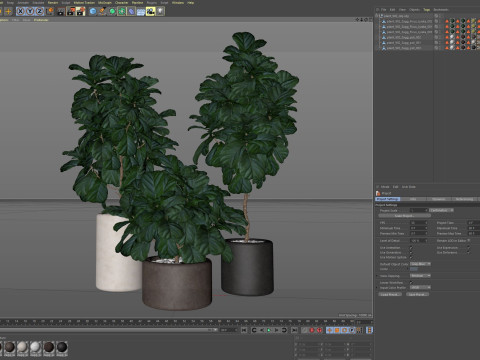Toggle the Use Generators checkbox
The height and width of the screenshot is (360, 480).
(411, 253)
